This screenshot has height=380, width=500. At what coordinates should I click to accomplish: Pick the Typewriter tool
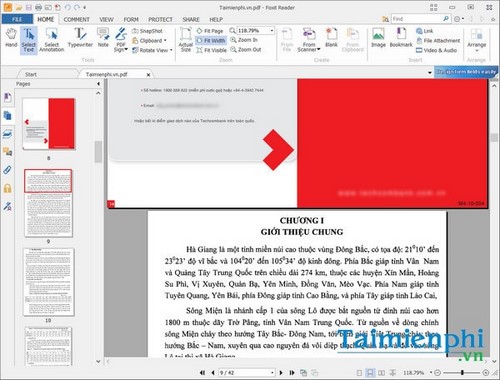pos(80,38)
